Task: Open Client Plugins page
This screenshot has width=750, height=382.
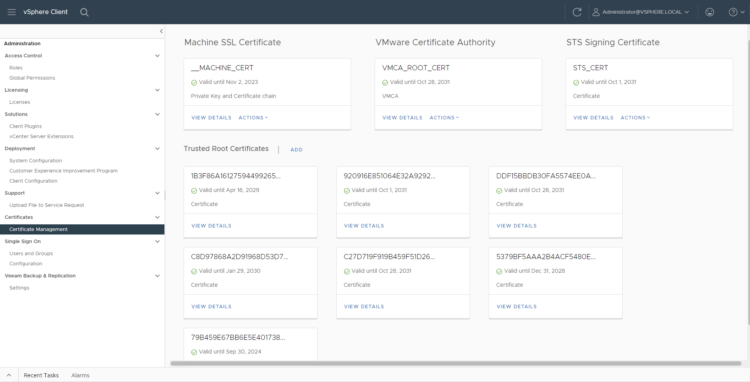Action: [x=25, y=126]
